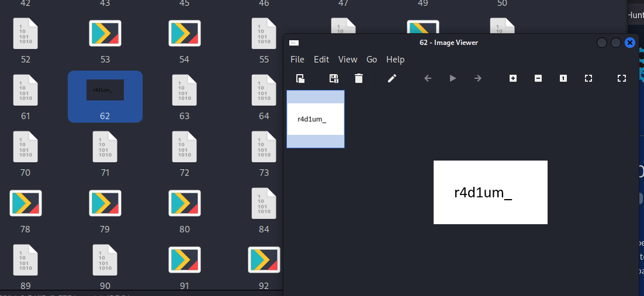Click the window menu icon in the Image Viewer title bar
The width and height of the screenshot is (644, 296).
point(294,43)
